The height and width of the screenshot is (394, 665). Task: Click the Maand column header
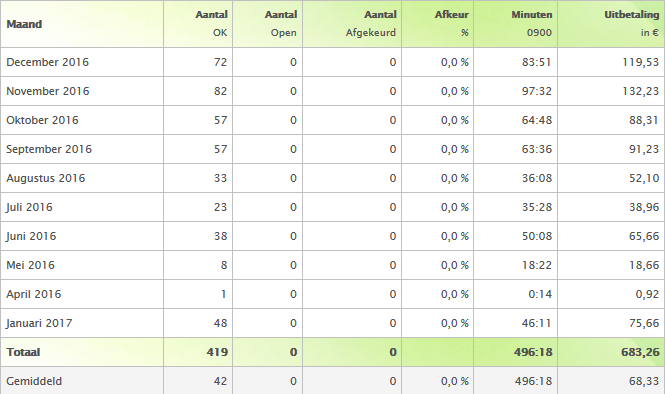click(x=82, y=24)
